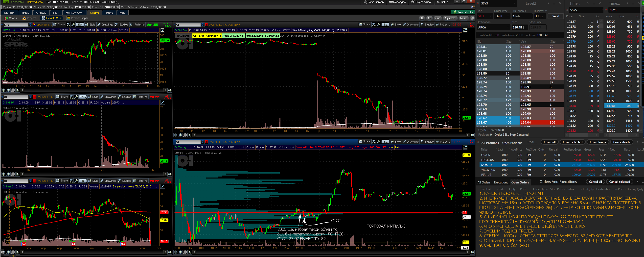Switch to the Monitor tab
Viewport: 644px width, 257px height.
tap(9, 13)
